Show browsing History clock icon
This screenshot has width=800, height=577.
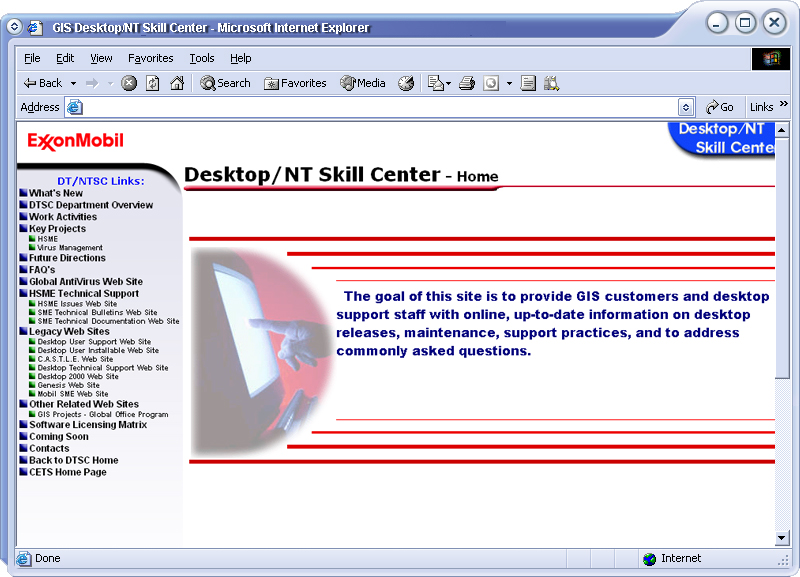[x=406, y=83]
